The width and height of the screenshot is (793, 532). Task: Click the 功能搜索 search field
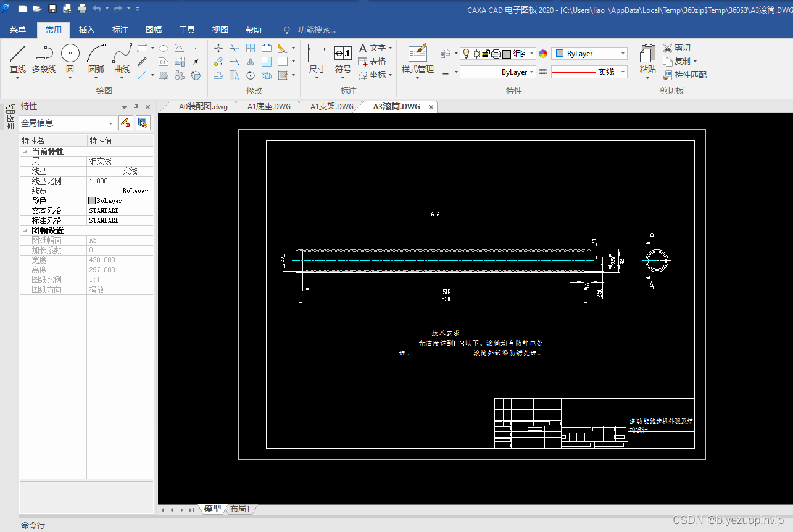click(317, 30)
